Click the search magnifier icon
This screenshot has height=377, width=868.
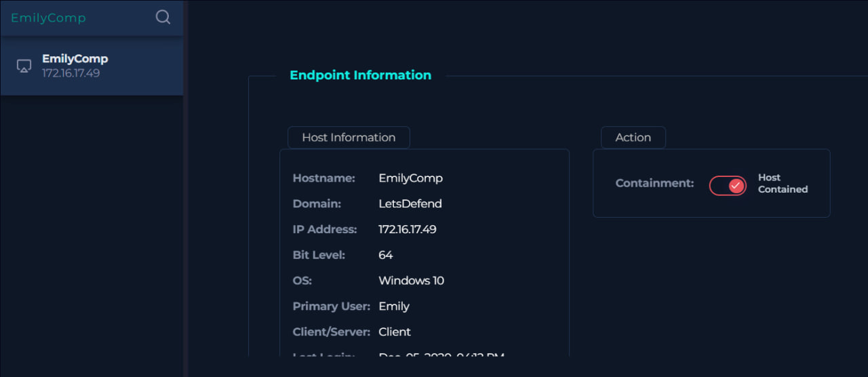click(x=163, y=18)
